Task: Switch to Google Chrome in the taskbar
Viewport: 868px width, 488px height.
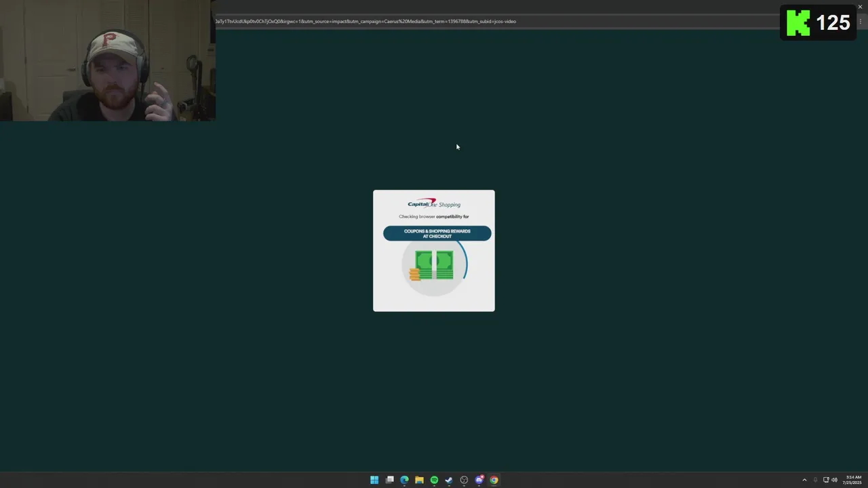Action: coord(494,480)
